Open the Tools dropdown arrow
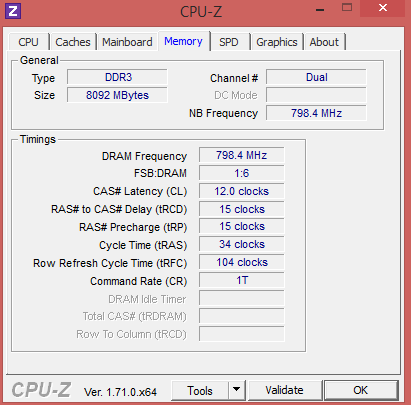Image resolution: width=411 pixels, height=405 pixels. coord(237,390)
